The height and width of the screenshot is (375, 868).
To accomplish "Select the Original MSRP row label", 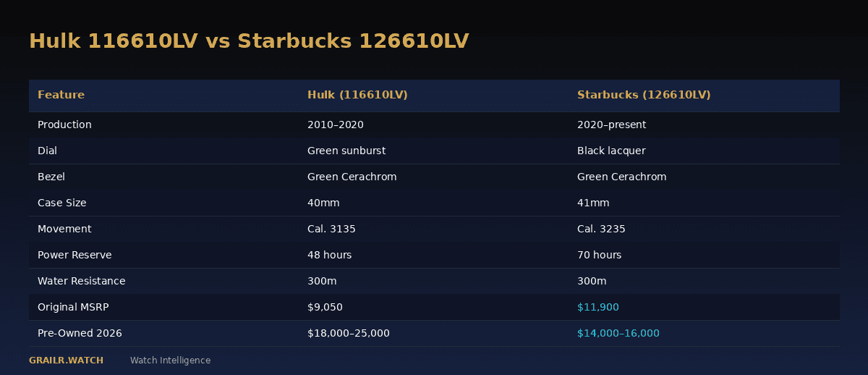I will 73,307.
